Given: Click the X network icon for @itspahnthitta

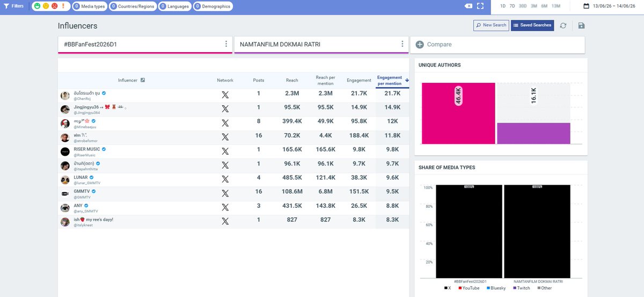Looking at the screenshot, I should [225, 165].
